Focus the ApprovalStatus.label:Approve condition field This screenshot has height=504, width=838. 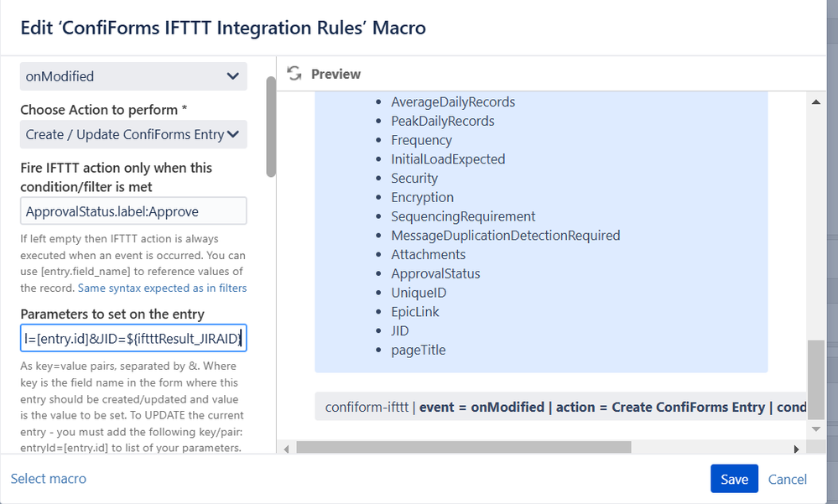click(x=133, y=210)
